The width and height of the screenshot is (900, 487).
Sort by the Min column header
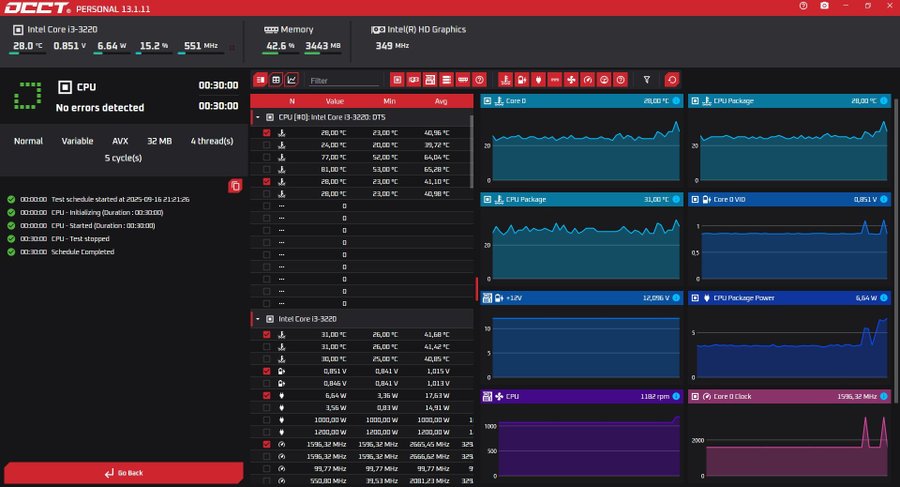[x=387, y=101]
